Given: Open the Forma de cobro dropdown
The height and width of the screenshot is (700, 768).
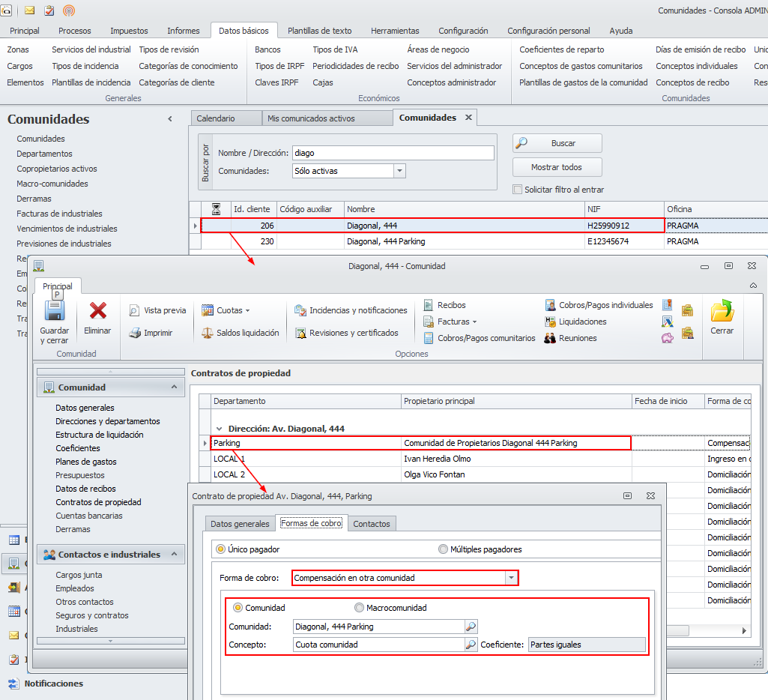Looking at the screenshot, I should 511,578.
